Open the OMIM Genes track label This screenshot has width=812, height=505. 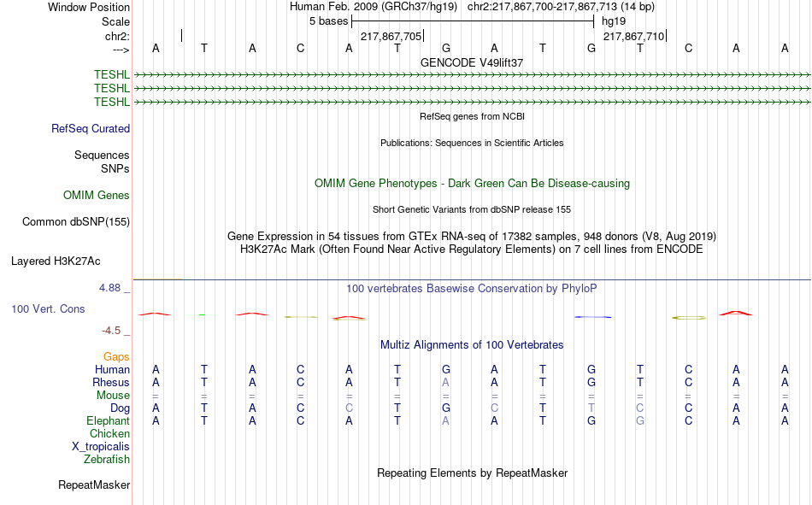(x=97, y=196)
